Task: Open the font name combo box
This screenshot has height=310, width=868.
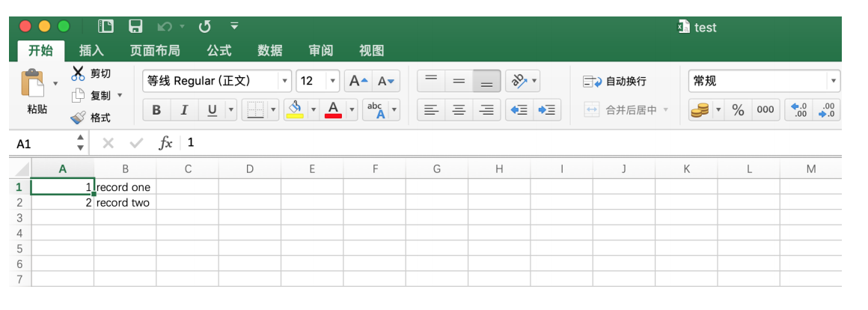Action: click(x=216, y=82)
